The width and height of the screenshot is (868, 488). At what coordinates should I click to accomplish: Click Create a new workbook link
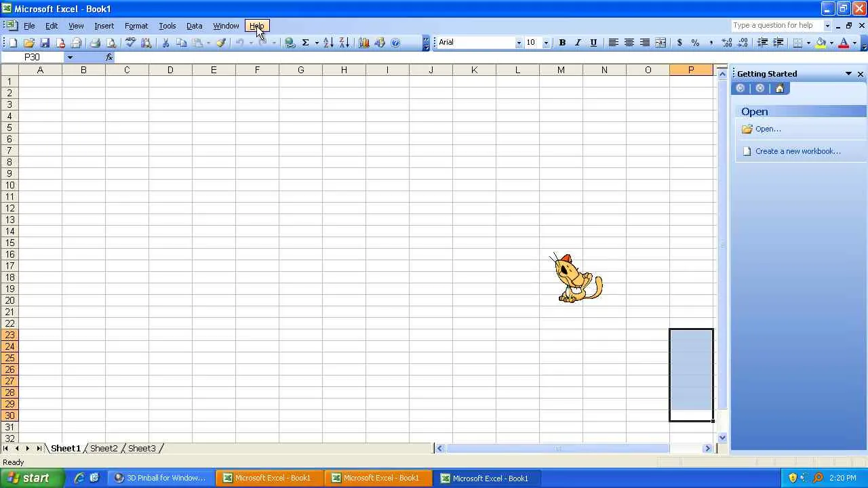coord(797,151)
